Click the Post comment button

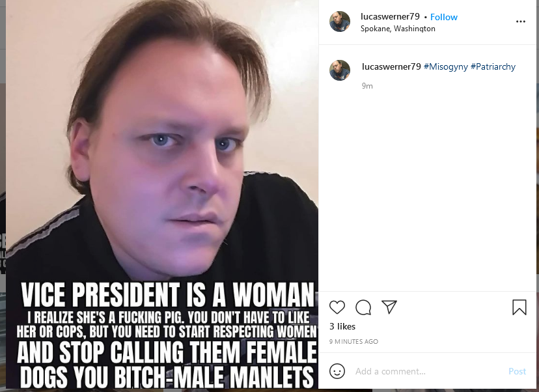pos(517,371)
